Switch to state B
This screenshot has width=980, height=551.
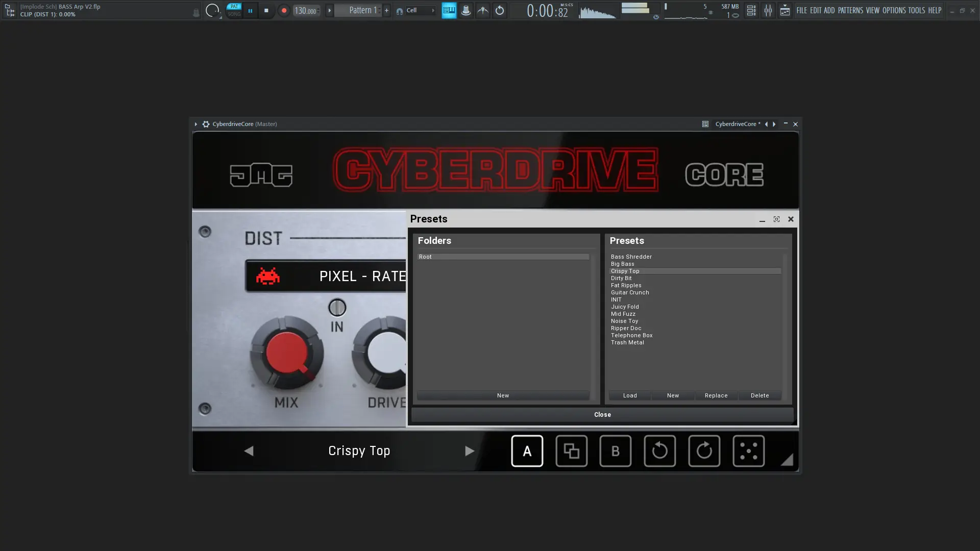click(x=615, y=451)
